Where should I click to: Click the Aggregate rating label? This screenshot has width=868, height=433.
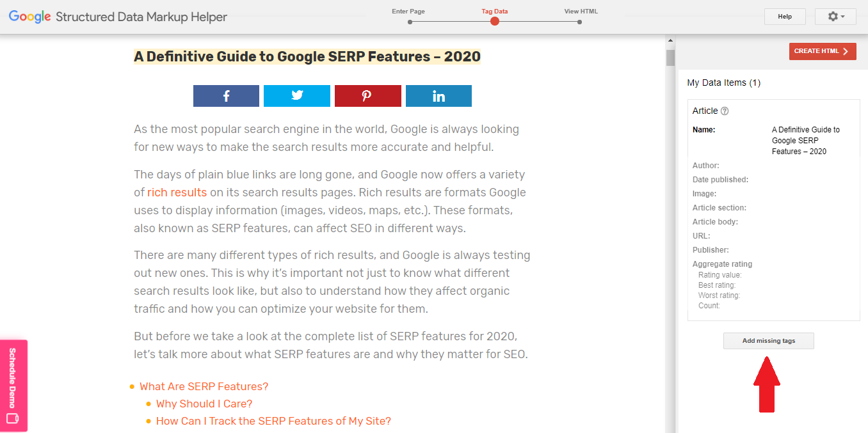[x=722, y=264]
